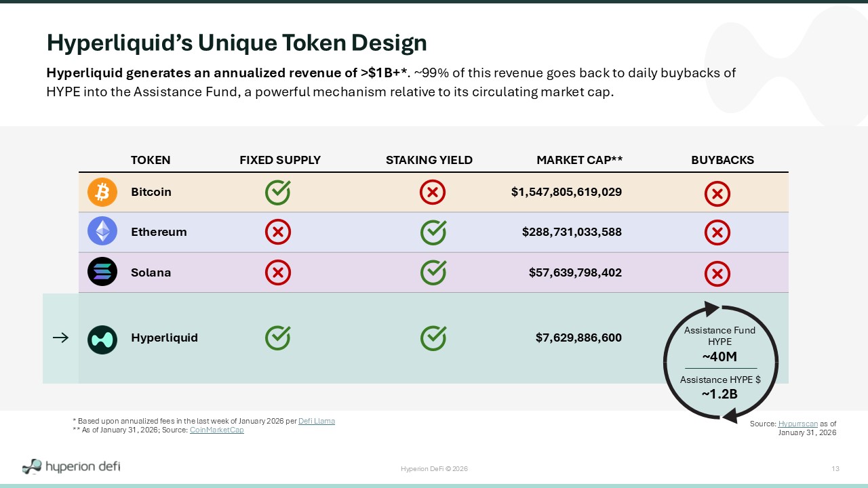Viewport: 868px width, 488px height.
Task: Click the Bitcoin logo icon
Action: click(x=102, y=192)
